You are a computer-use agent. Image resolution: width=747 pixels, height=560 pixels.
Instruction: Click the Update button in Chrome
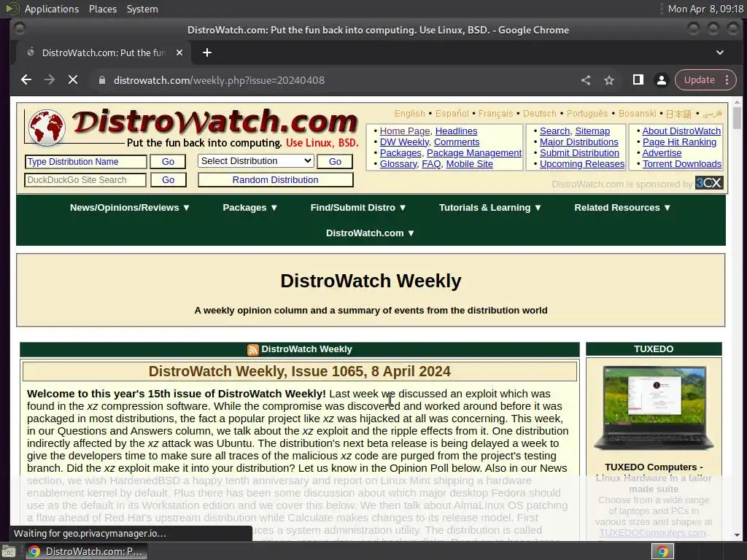(x=699, y=80)
